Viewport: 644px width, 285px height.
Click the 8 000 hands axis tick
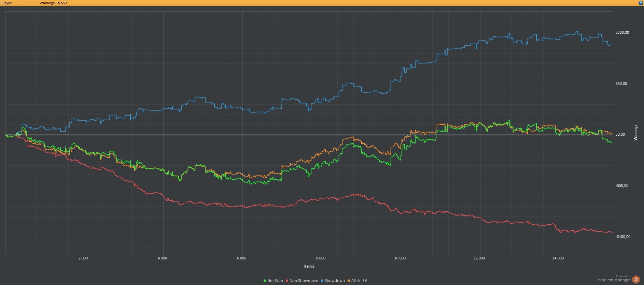[x=321, y=258]
